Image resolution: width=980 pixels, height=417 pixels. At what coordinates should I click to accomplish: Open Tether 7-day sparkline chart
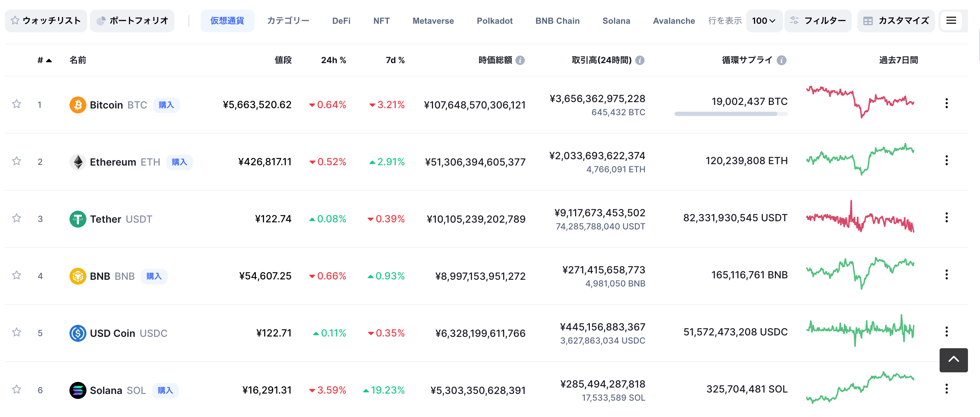tap(860, 216)
